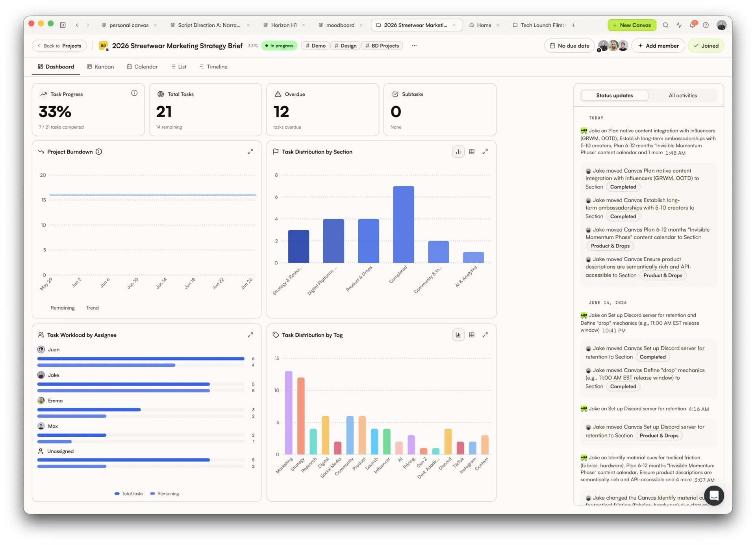Toggle the Joined membership button

706,46
